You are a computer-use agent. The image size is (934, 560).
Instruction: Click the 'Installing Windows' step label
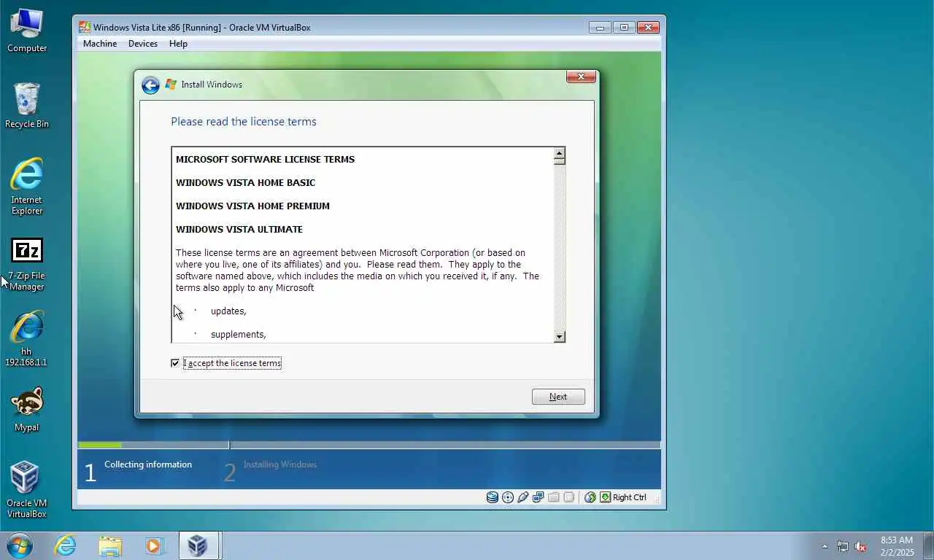280,464
